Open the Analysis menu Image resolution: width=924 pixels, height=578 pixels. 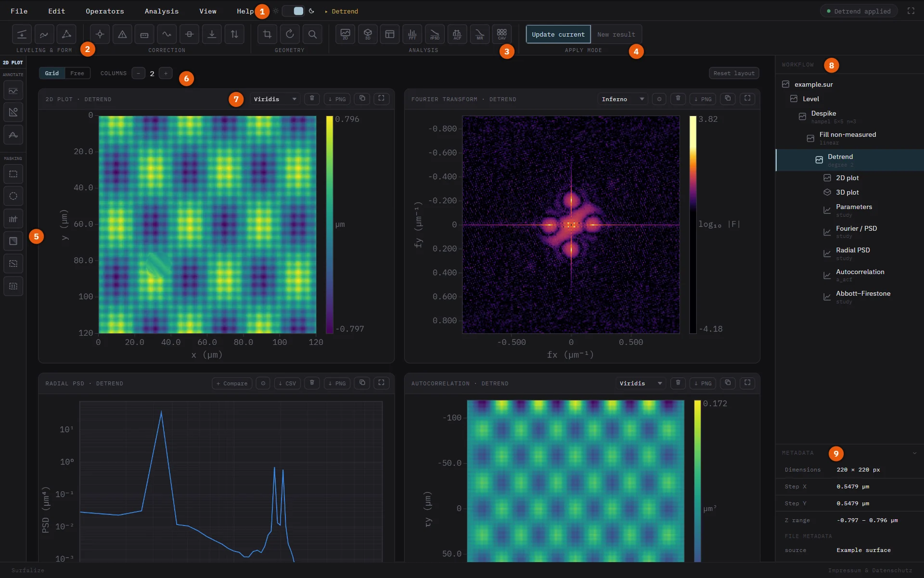162,11
